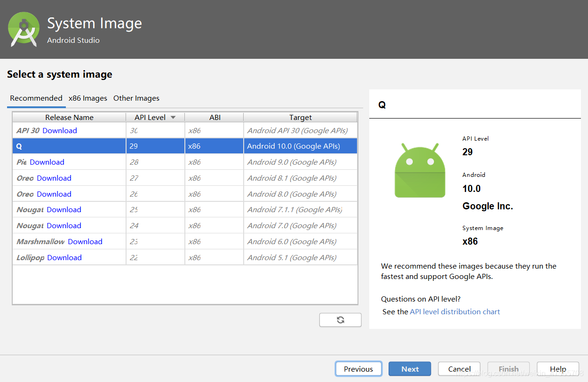Sort by the API Level column arrow
This screenshot has width=588, height=382.
point(173,118)
